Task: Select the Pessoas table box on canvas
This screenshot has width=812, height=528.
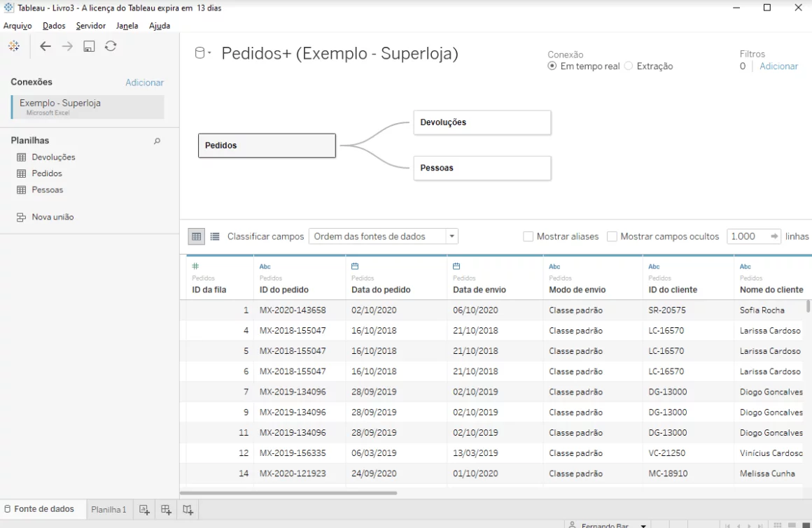Action: [482, 168]
